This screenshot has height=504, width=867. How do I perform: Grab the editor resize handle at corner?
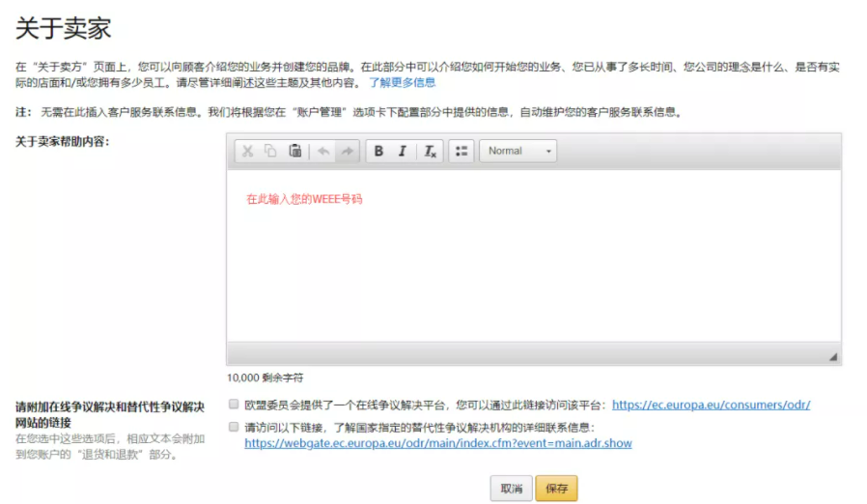[832, 357]
